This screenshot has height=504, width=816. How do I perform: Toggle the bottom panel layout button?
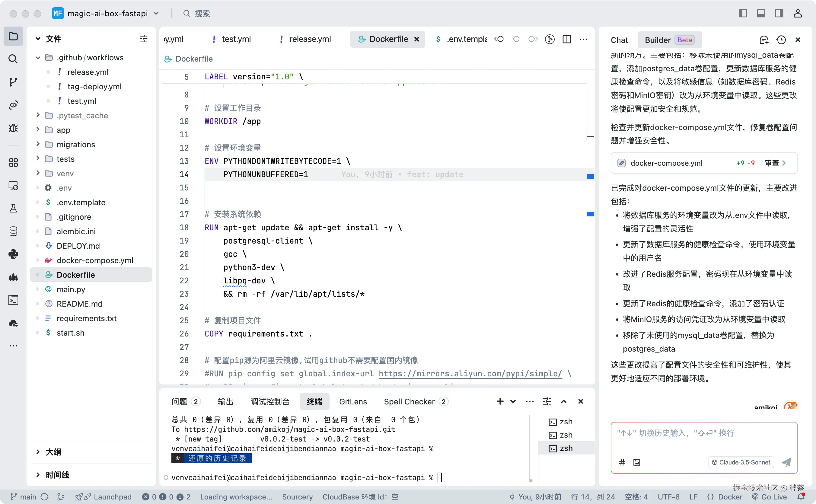coord(761,13)
